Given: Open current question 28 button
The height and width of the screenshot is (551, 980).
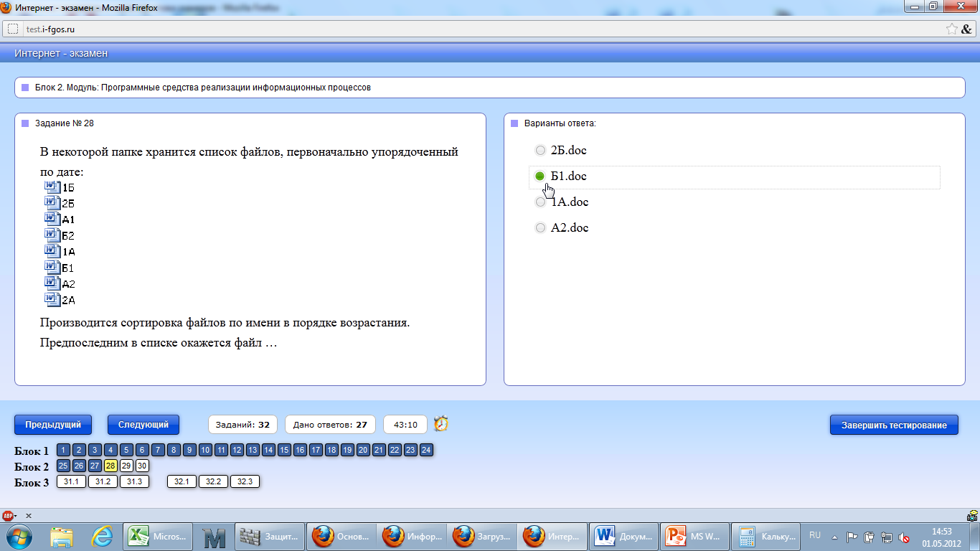Looking at the screenshot, I should [111, 466].
